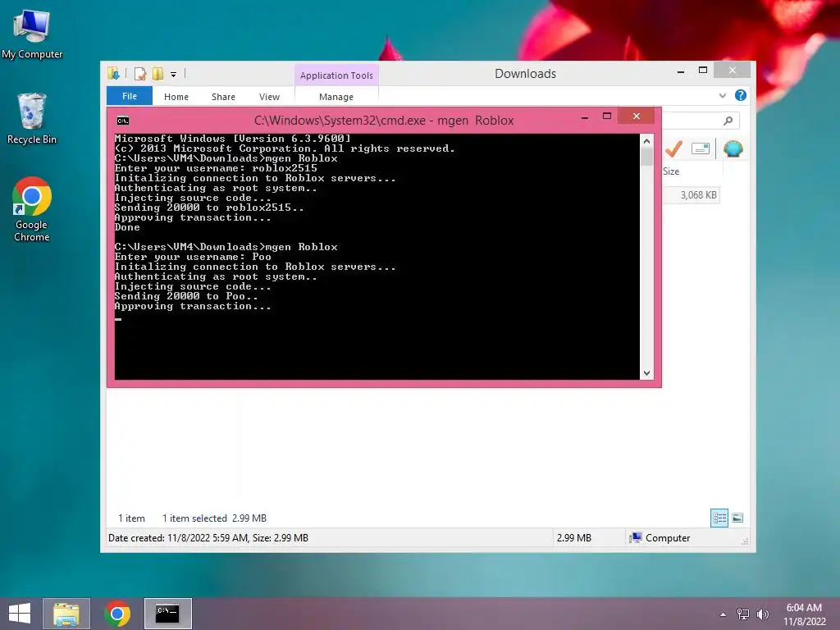Click the 'Enter your username: roblox2515' line
The image size is (840, 630).
tap(216, 168)
